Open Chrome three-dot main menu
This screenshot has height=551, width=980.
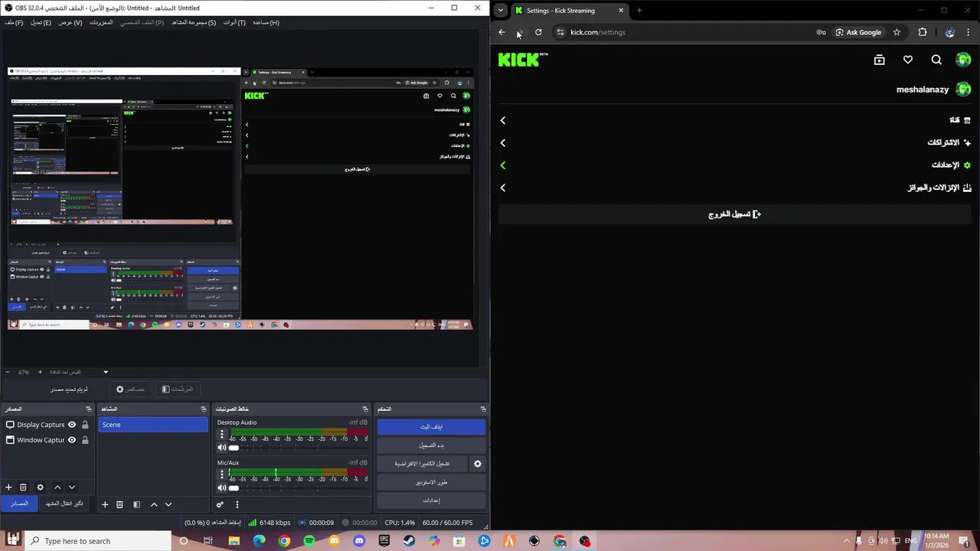(969, 32)
